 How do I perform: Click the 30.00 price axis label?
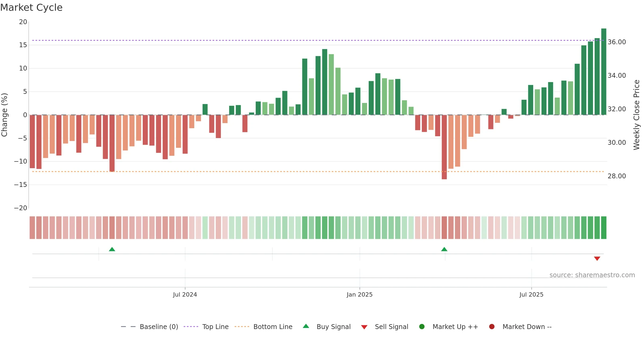pyautogui.click(x=617, y=142)
